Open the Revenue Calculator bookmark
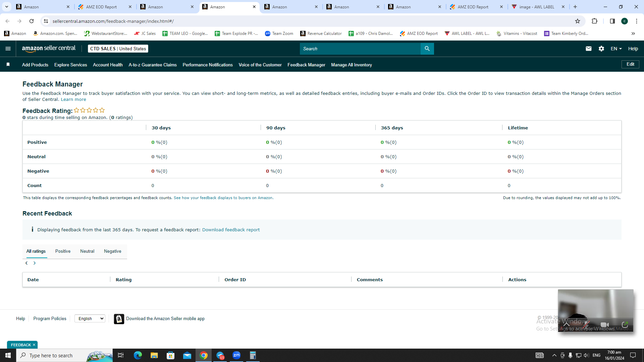This screenshot has height=362, width=644. coord(321,34)
